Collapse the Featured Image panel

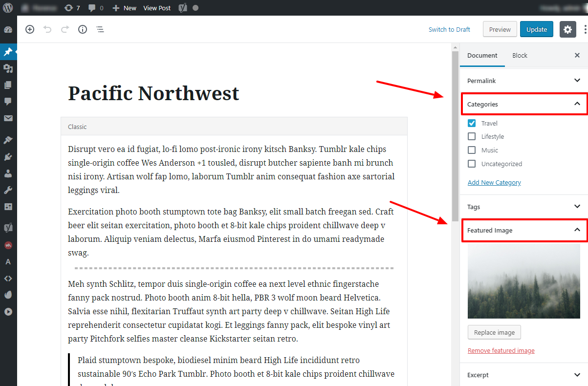point(524,230)
